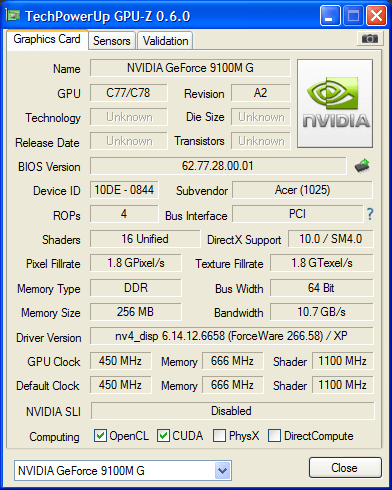The height and width of the screenshot is (490, 392).
Task: Click GPU Clock row Shader 1100 MHz
Action: pos(343,361)
